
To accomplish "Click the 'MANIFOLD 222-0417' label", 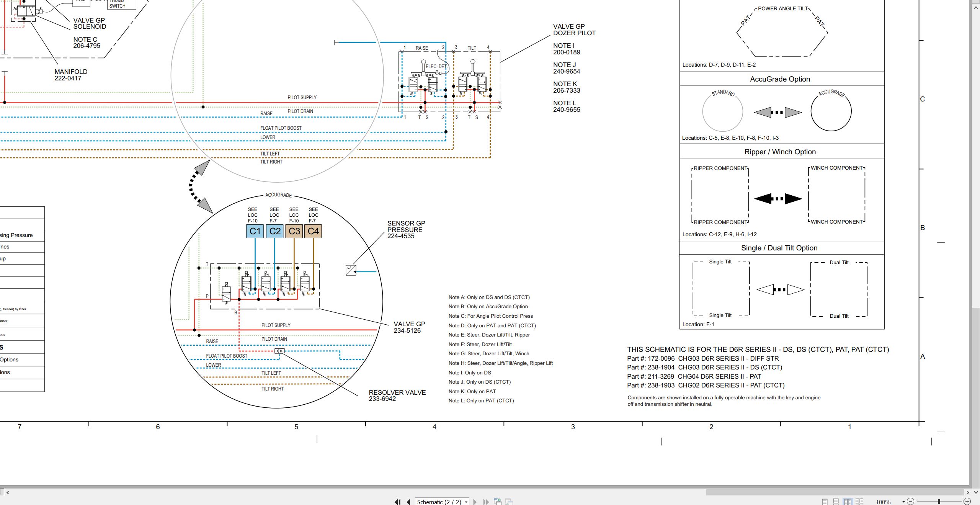I will point(71,75).
